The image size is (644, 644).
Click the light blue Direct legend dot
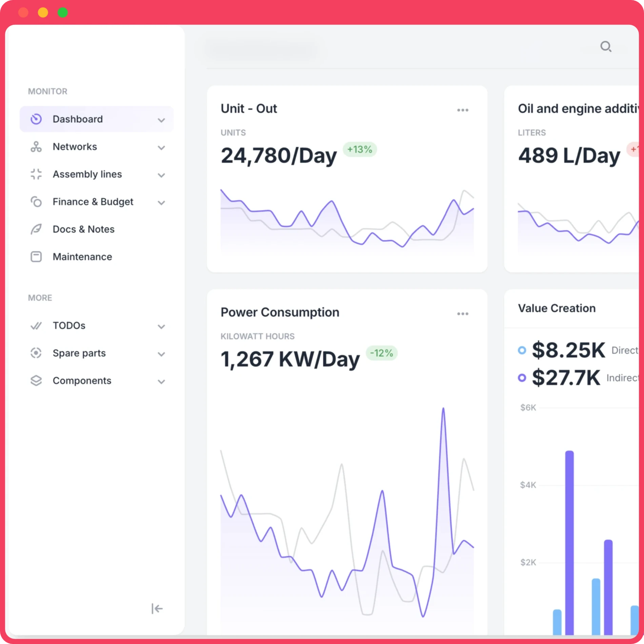pyautogui.click(x=522, y=350)
